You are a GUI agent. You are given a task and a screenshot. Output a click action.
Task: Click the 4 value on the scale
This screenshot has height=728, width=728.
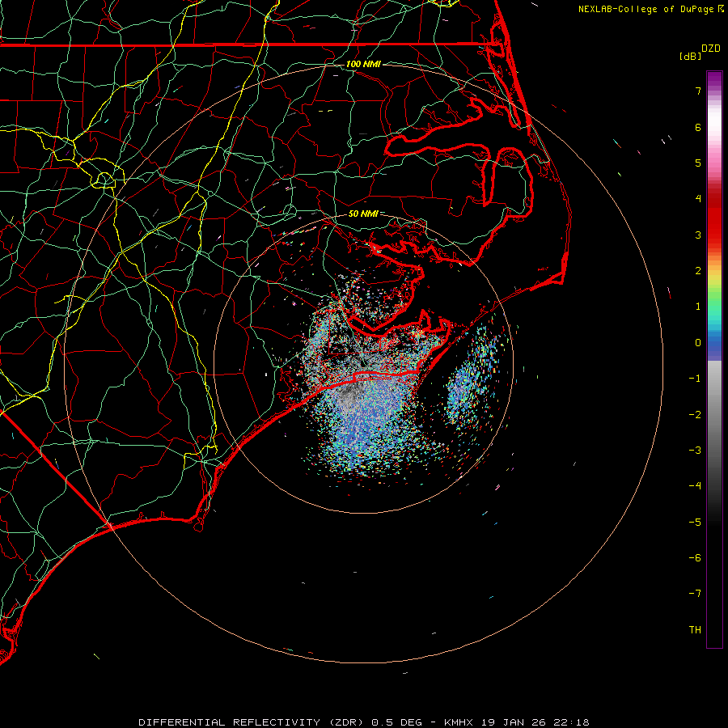[x=698, y=199]
